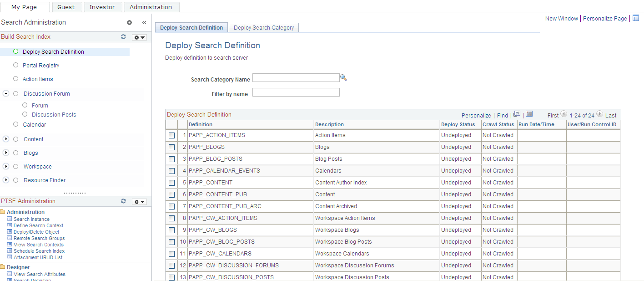Viewport: 644px width, 281px height.
Task: Sort by the Crawl Status column header
Action: coord(498,124)
